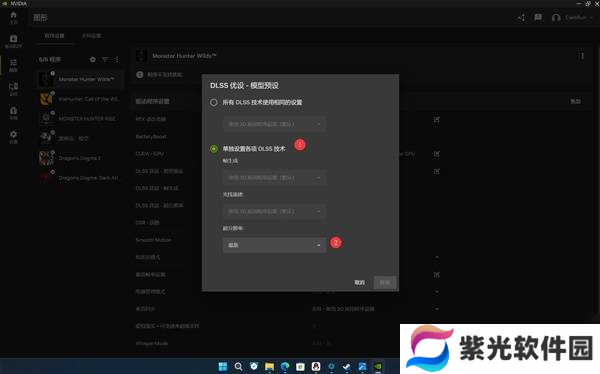Select Monster Hunter Wilds in the program list
Image resolution: width=600 pixels, height=374 pixels.
click(80, 79)
